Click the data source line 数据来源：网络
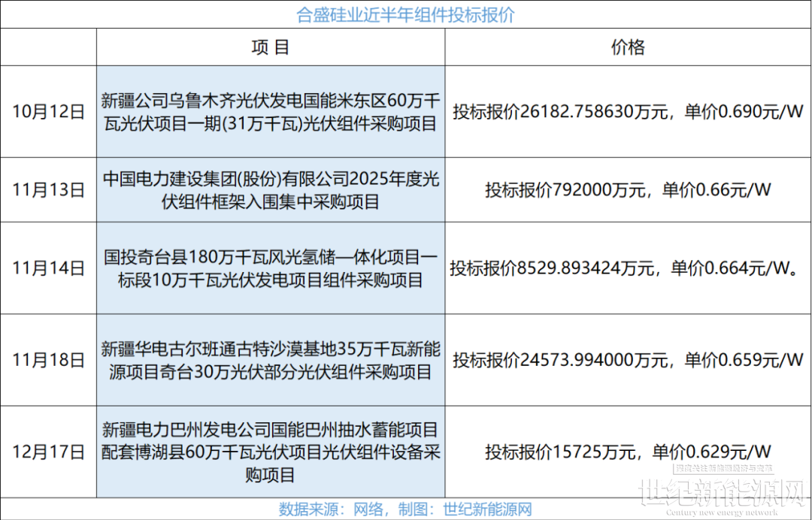 405,509
